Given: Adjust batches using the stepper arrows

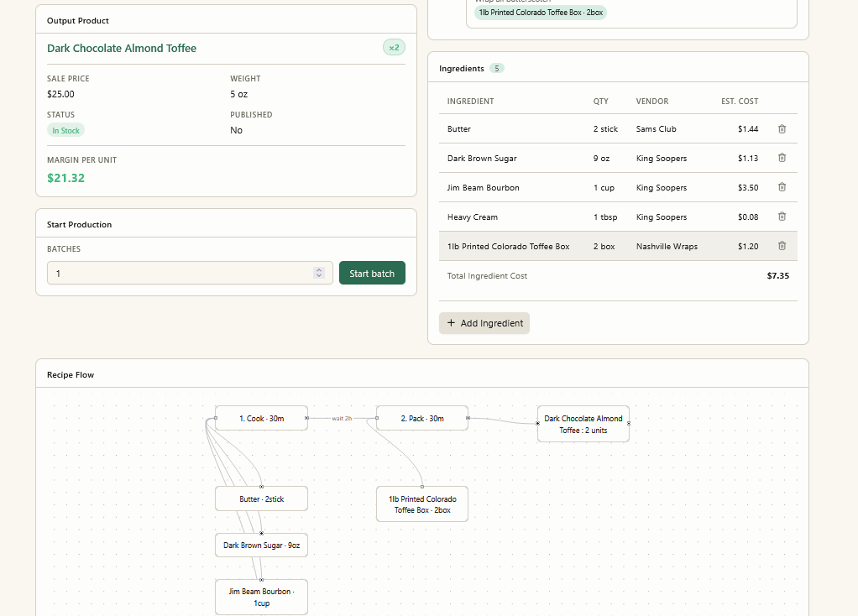Looking at the screenshot, I should click(319, 273).
